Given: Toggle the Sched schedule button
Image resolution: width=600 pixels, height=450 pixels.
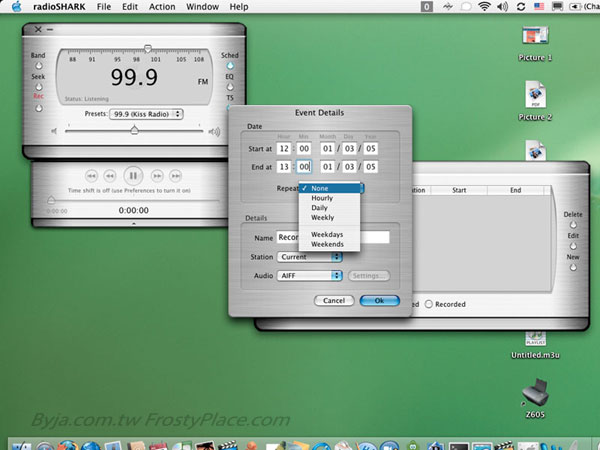Looking at the screenshot, I should click(x=230, y=66).
